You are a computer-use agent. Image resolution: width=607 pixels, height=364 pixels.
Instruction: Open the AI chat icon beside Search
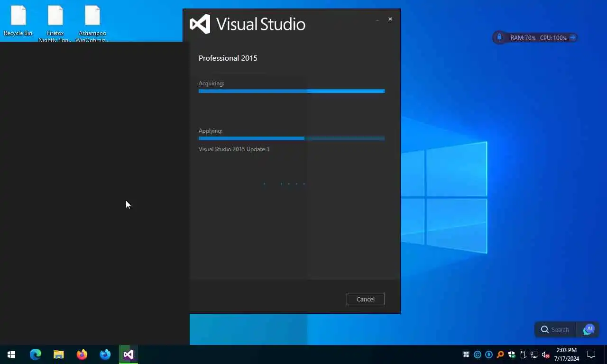(x=589, y=329)
